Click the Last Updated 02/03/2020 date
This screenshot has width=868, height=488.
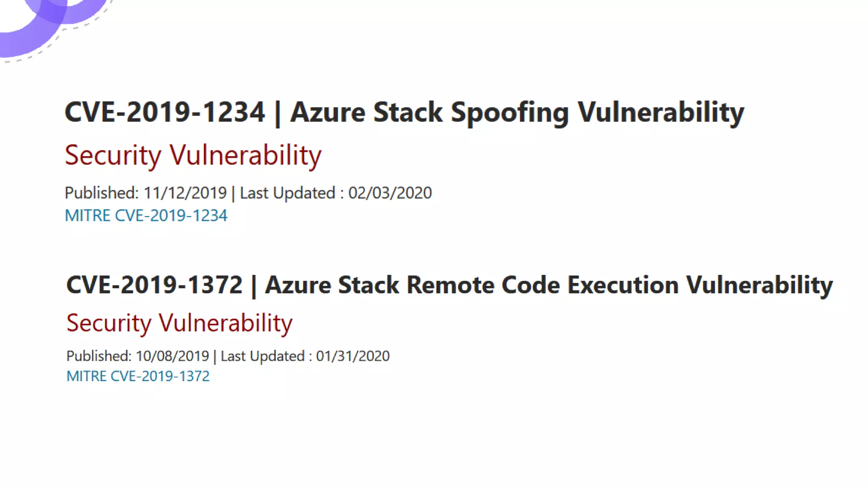point(390,193)
